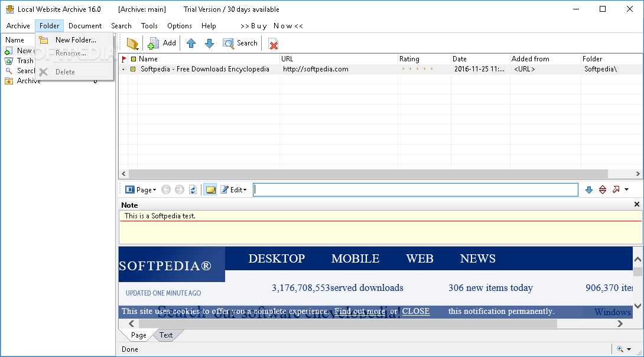644x357 pixels.
Task: Choose New Folder... from Folder menu
Action: coord(74,40)
